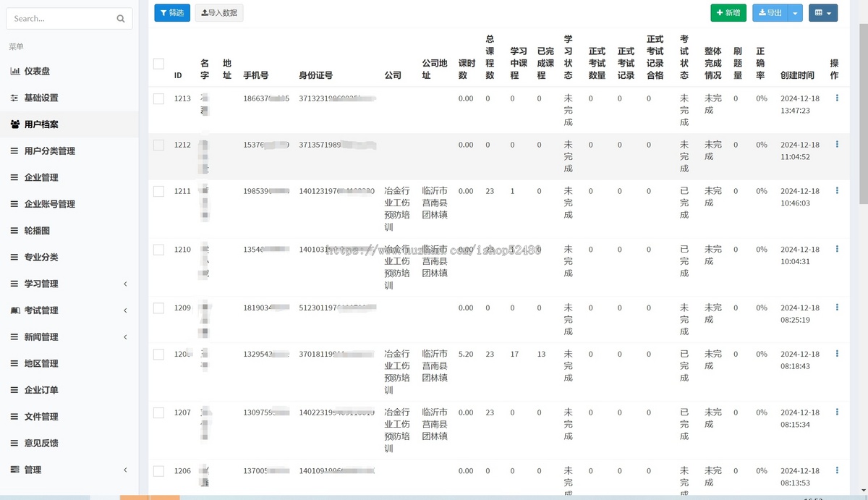The image size is (868, 500).
Task: Open the table columns dropdown
Action: pyautogui.click(x=823, y=12)
